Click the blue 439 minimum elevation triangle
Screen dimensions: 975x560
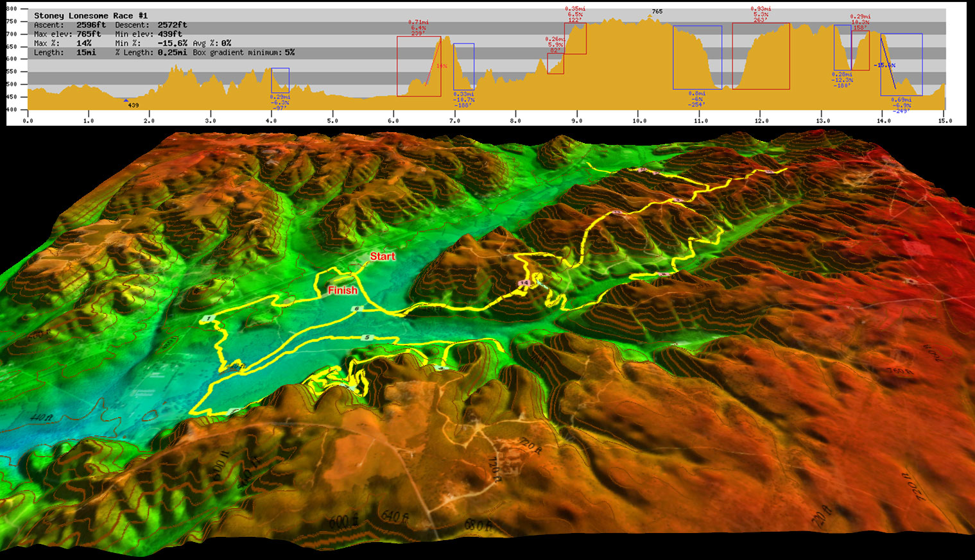(x=126, y=100)
